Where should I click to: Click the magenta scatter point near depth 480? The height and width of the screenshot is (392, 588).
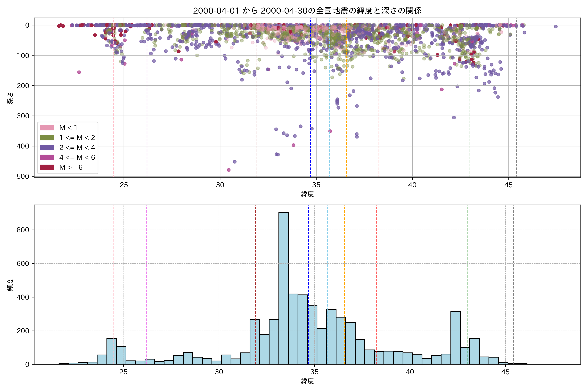tap(229, 170)
